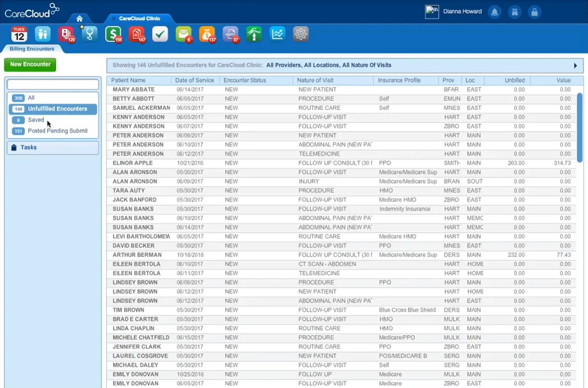Expand the encounter filter bar arrow
The image size is (588, 388).
click(575, 66)
